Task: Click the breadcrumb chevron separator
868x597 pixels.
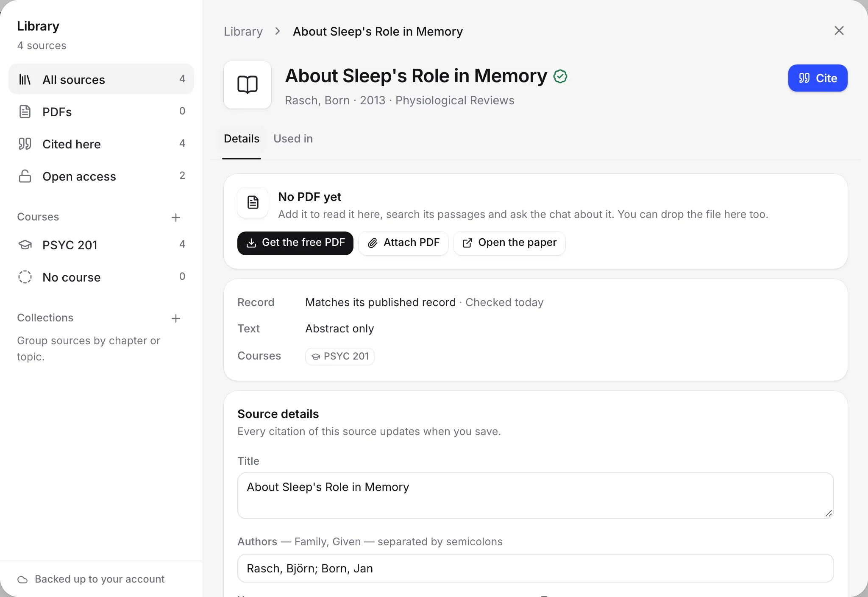Action: click(278, 31)
